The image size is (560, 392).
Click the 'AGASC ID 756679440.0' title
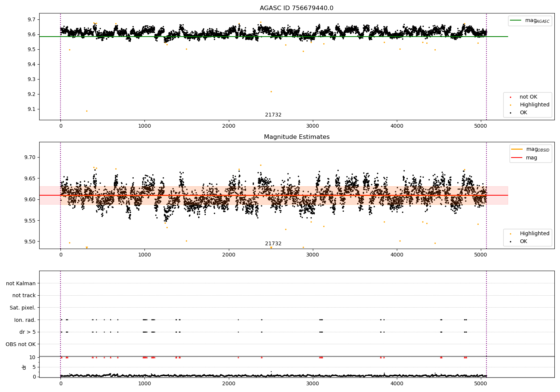coord(296,8)
